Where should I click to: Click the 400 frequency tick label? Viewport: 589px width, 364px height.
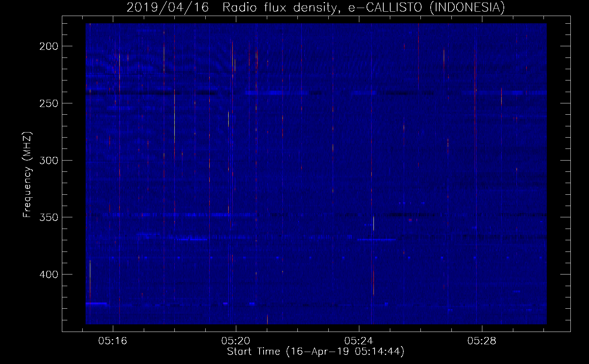[x=49, y=274]
